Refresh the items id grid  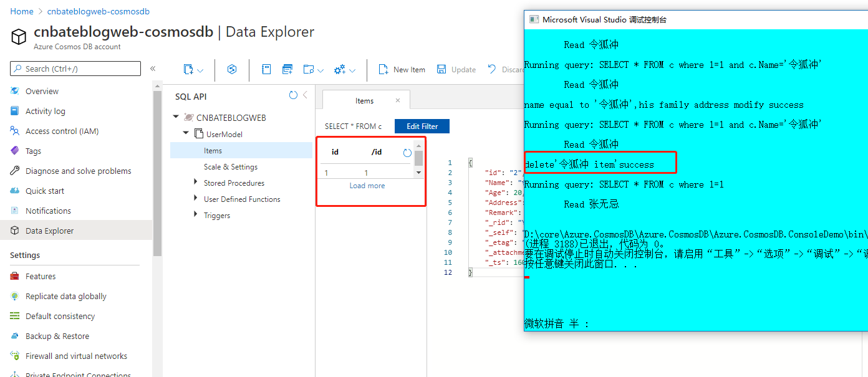coord(407,153)
